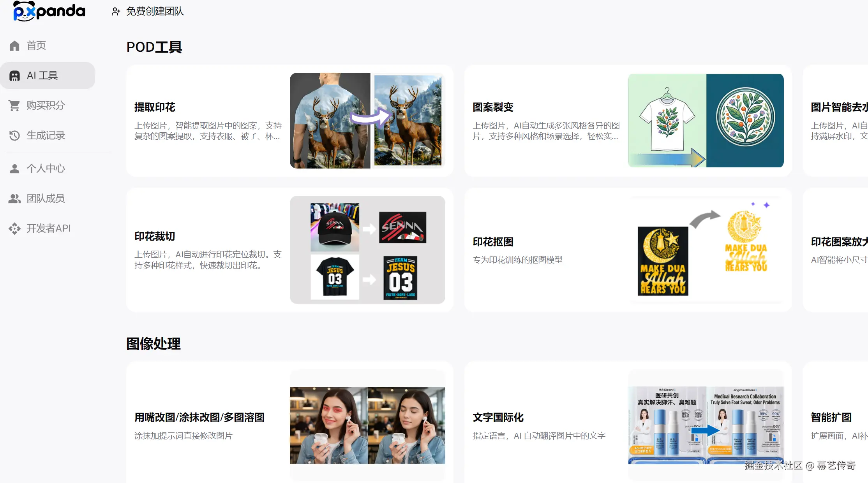
Task: Click the AI 工具 sidebar icon
Action: click(14, 75)
